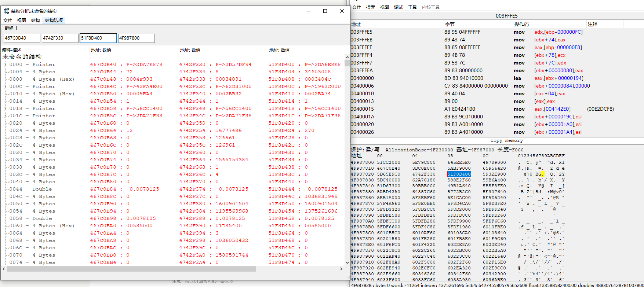Click value 16777486 at 4742F354
Image resolution: width=644 pixels, height=287 pixels.
pyautogui.click(x=229, y=130)
